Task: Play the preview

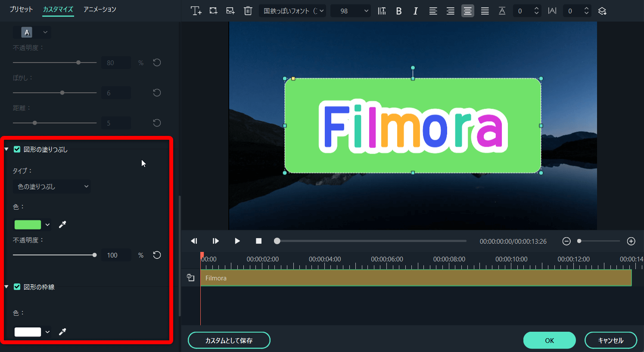Action: point(237,241)
